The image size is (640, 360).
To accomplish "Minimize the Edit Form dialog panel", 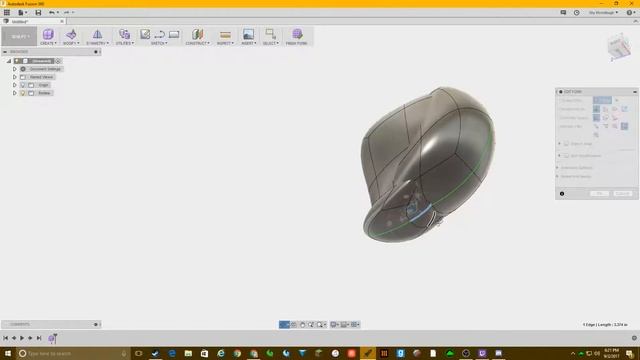I will tap(635, 92).
